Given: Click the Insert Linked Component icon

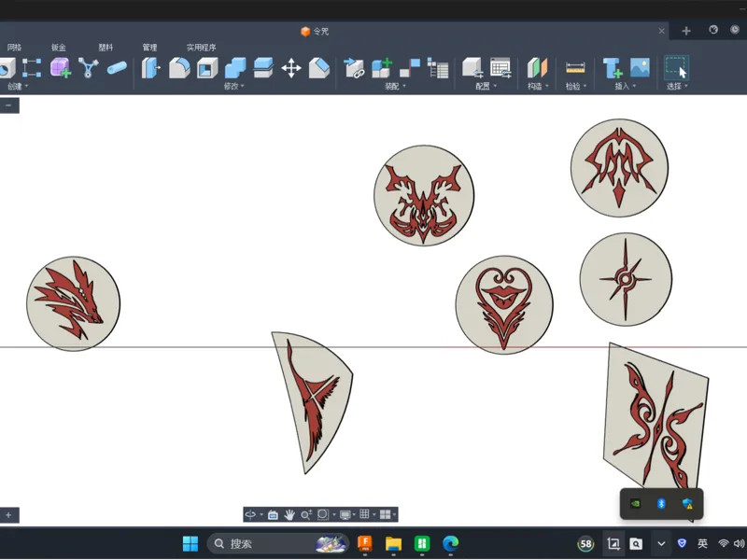Looking at the screenshot, I should [x=354, y=67].
